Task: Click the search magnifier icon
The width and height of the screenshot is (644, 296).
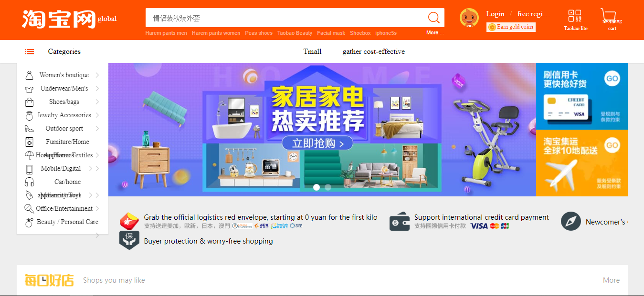Action: click(x=433, y=18)
